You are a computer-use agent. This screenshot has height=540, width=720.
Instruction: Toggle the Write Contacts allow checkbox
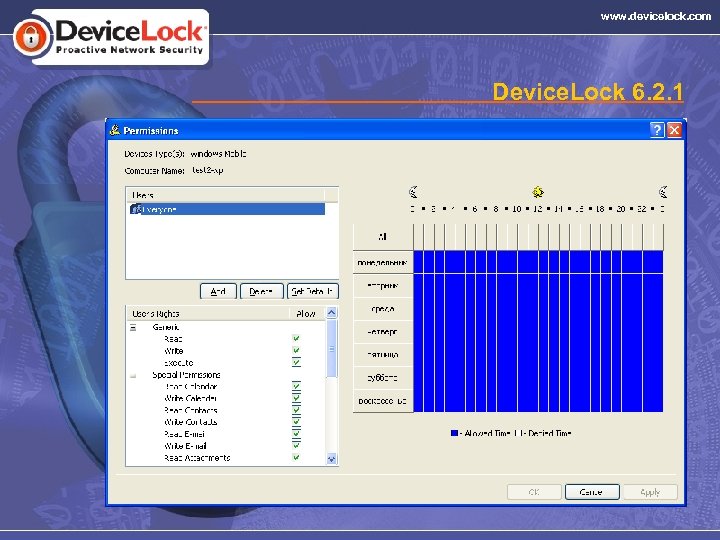296,422
